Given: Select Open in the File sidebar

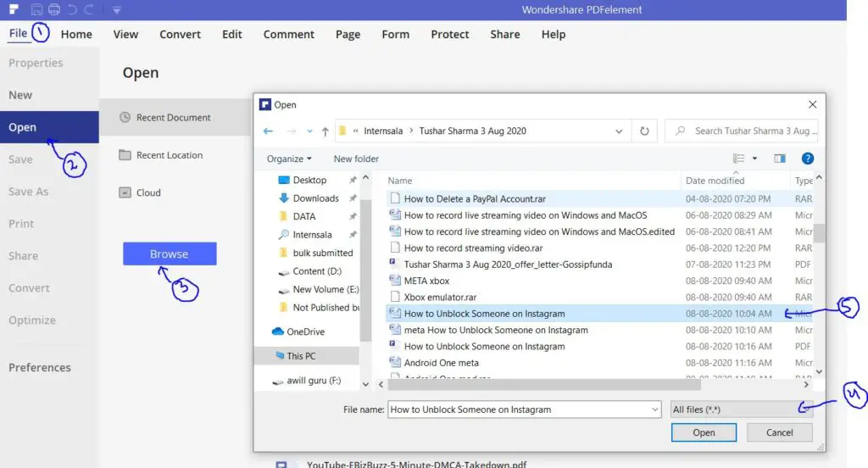Looking at the screenshot, I should coord(49,127).
